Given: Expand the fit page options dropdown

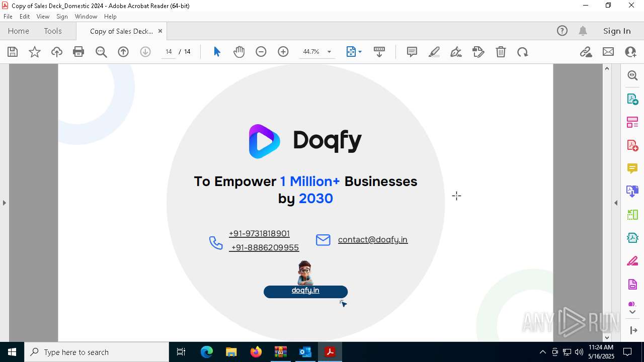Looking at the screenshot, I should (360, 52).
